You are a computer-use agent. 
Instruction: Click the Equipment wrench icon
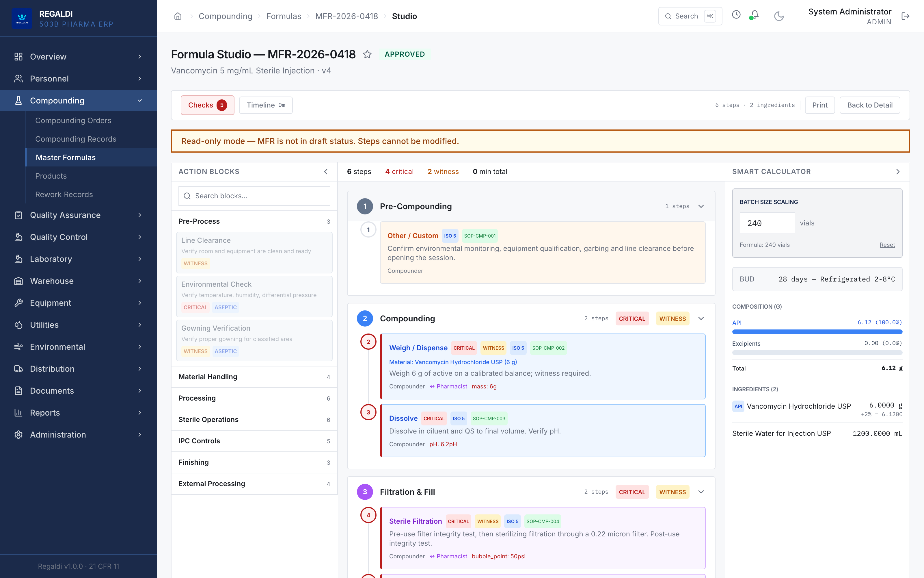pyautogui.click(x=18, y=303)
